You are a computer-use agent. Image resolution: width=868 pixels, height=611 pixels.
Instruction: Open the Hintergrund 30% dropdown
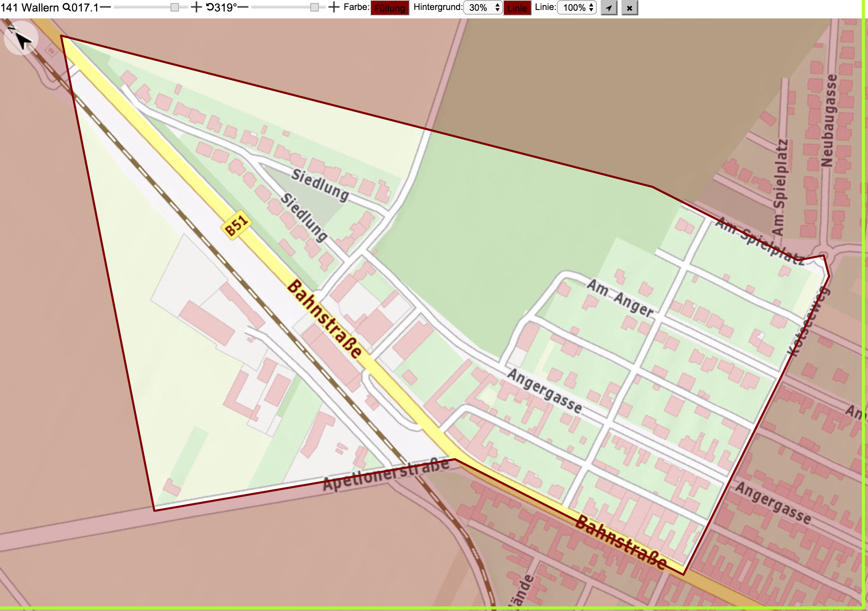point(483,8)
